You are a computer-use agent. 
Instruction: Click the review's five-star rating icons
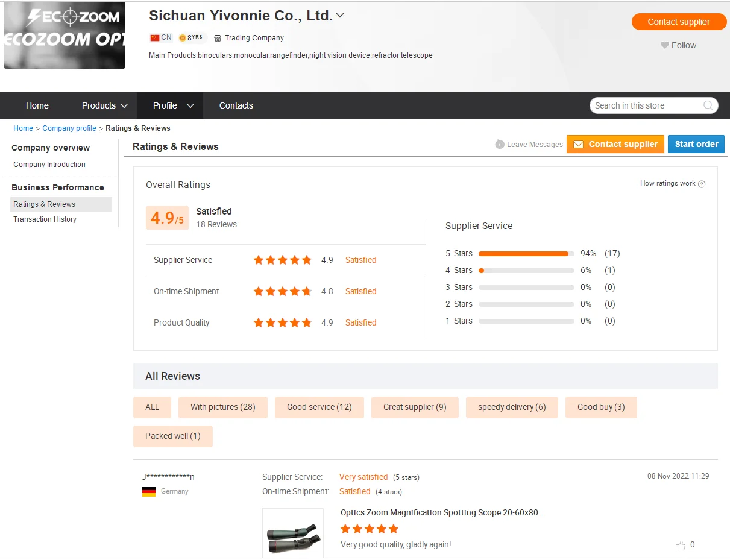click(x=370, y=529)
